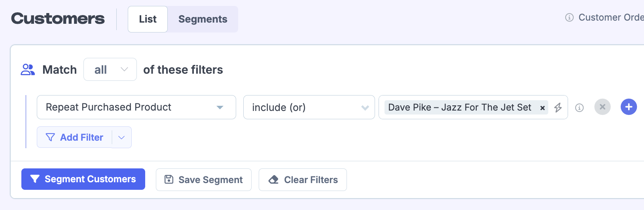Open the Repeat Purchased Product dropdown
This screenshot has width=644, height=210.
(x=136, y=107)
